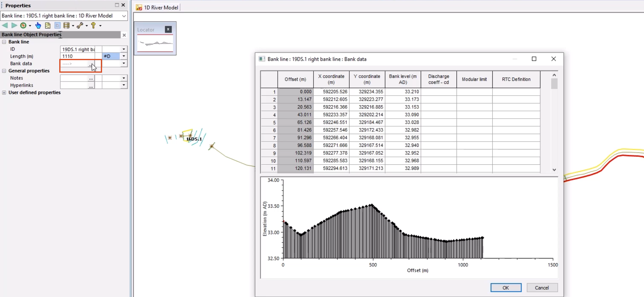Image resolution: width=644 pixels, height=297 pixels.
Task: Select the Modular limit column header
Action: point(474,79)
